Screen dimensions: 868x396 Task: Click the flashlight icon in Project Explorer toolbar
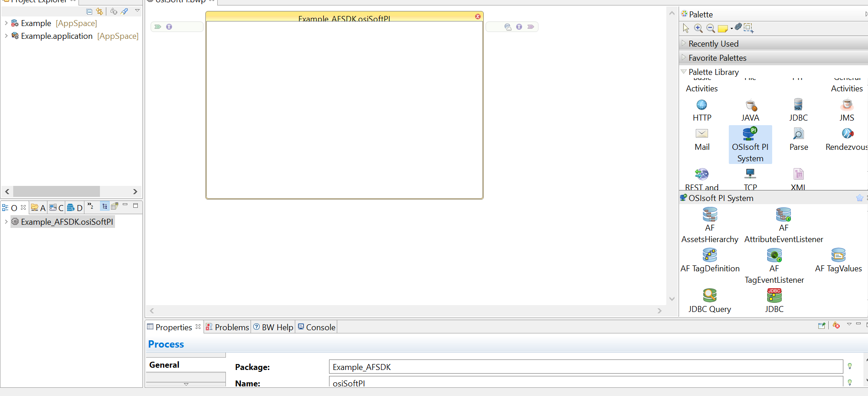pos(125,11)
